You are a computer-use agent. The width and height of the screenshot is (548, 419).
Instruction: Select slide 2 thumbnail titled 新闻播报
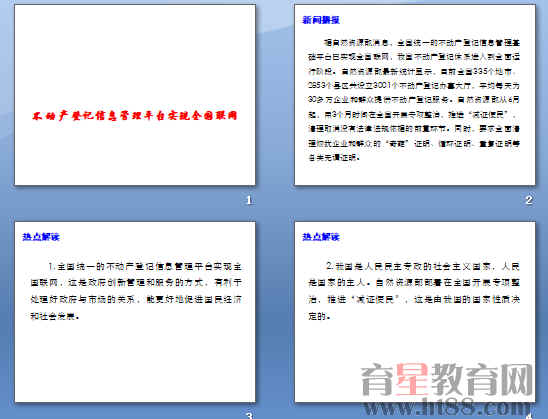pyautogui.click(x=415, y=95)
